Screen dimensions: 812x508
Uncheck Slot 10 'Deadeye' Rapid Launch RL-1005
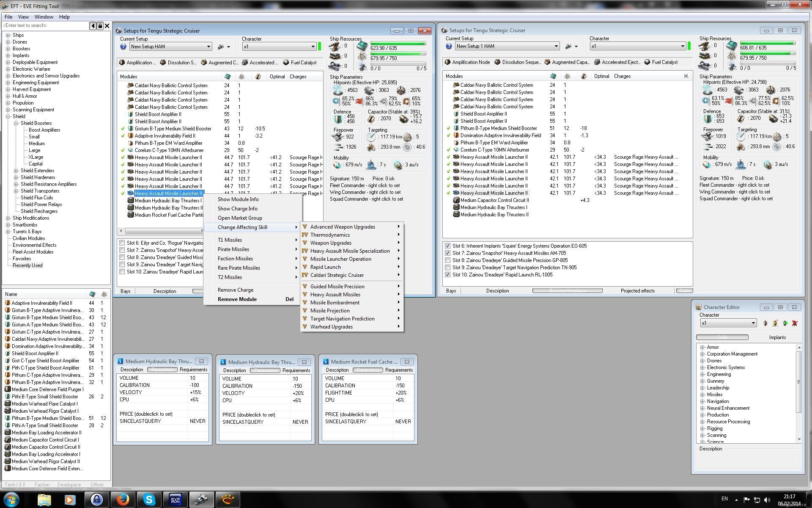447,275
